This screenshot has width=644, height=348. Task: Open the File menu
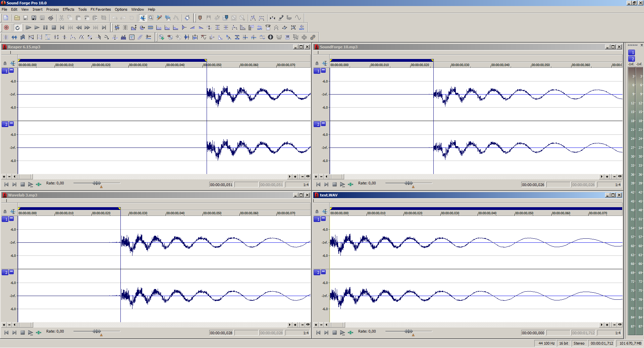[4, 9]
